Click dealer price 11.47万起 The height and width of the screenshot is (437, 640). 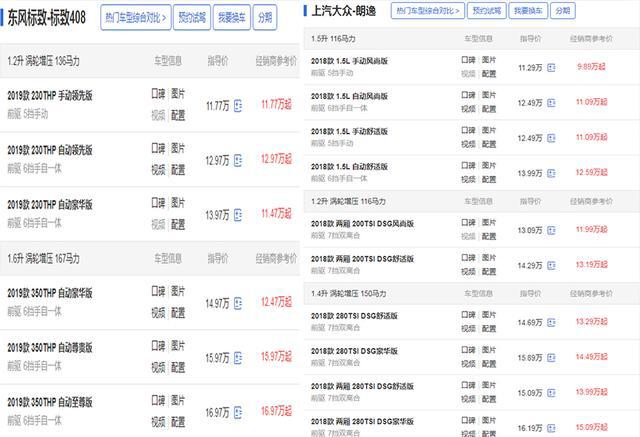coord(276,213)
